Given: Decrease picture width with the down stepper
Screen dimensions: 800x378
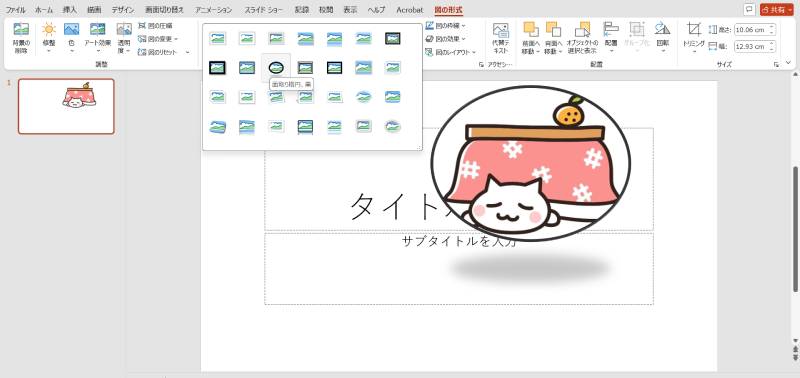Looking at the screenshot, I should 772,49.
